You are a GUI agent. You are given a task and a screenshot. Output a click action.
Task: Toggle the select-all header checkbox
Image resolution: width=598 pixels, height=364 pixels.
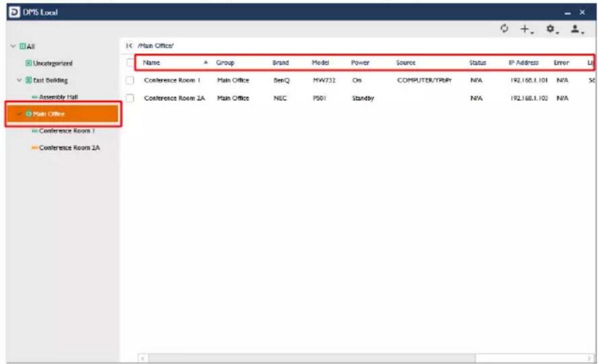[130, 63]
